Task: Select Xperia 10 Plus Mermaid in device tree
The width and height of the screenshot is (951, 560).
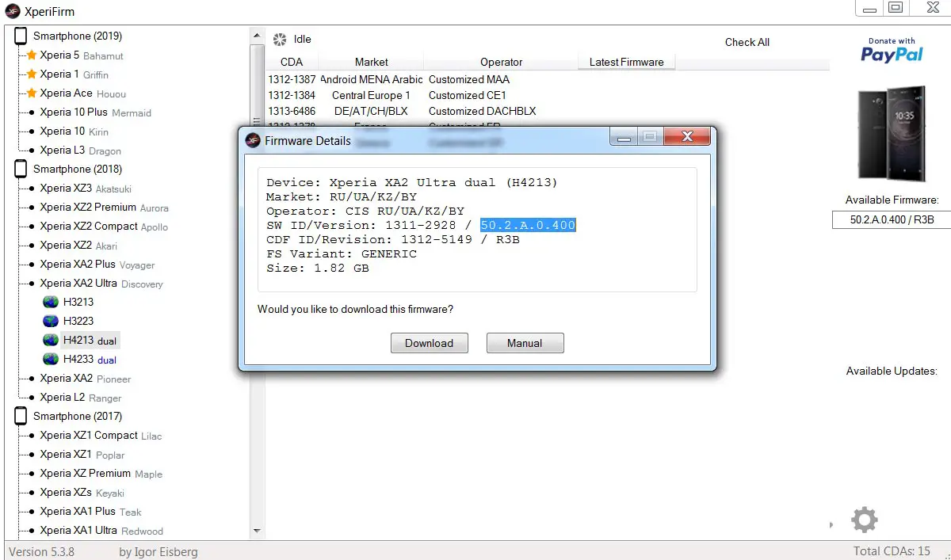Action: pyautogui.click(x=95, y=112)
